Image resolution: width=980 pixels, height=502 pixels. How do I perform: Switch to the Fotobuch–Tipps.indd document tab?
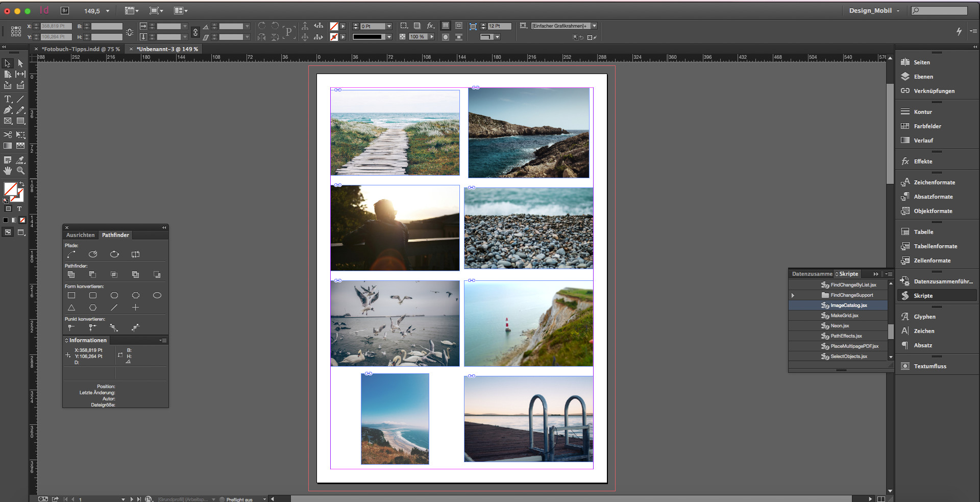point(81,49)
